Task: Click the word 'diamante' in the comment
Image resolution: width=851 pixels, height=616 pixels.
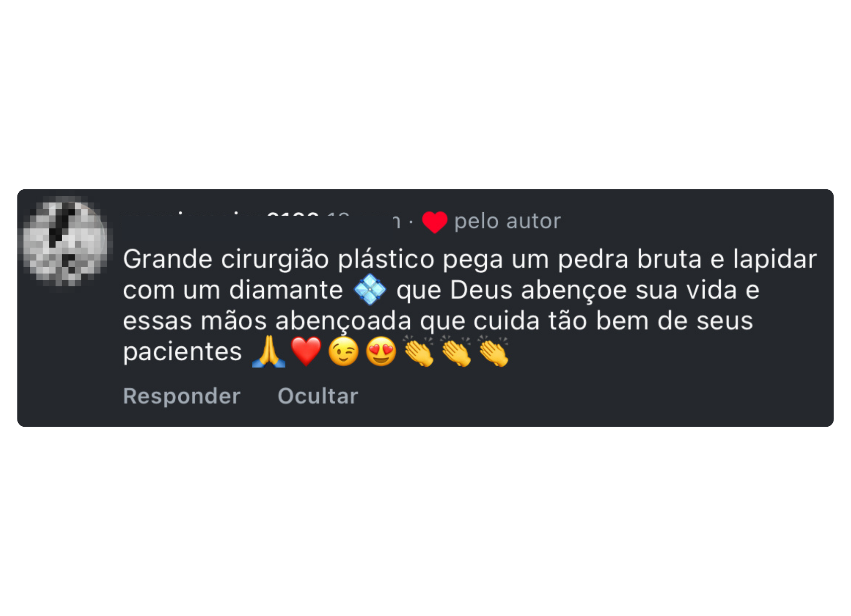Action: pos(286,290)
